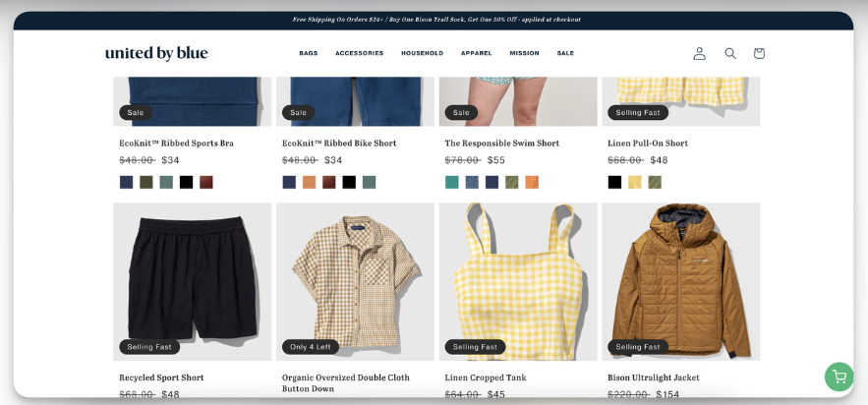The image size is (868, 405).
Task: Select rust brown swatch for Ribbed Sports Bra
Action: point(205,182)
